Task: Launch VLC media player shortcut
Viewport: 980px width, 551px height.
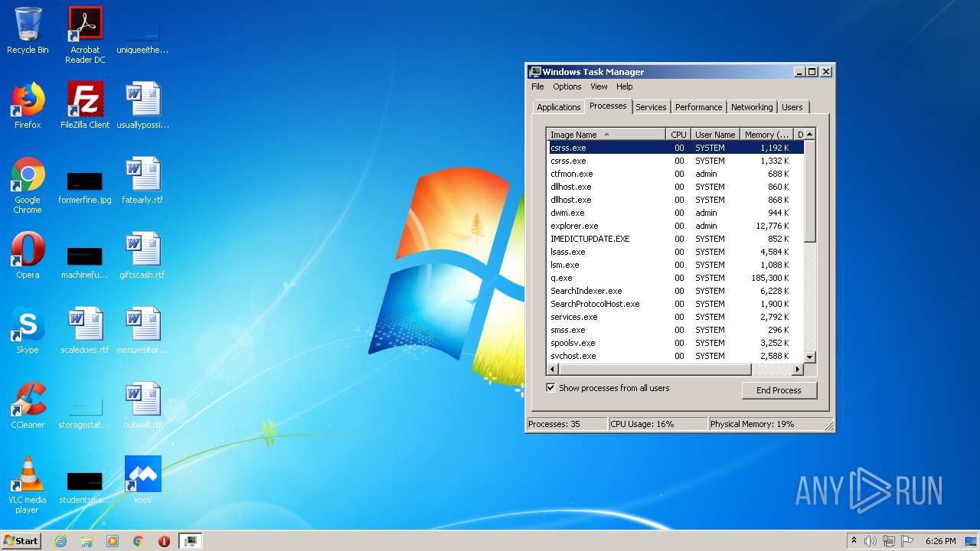Action: [28, 485]
